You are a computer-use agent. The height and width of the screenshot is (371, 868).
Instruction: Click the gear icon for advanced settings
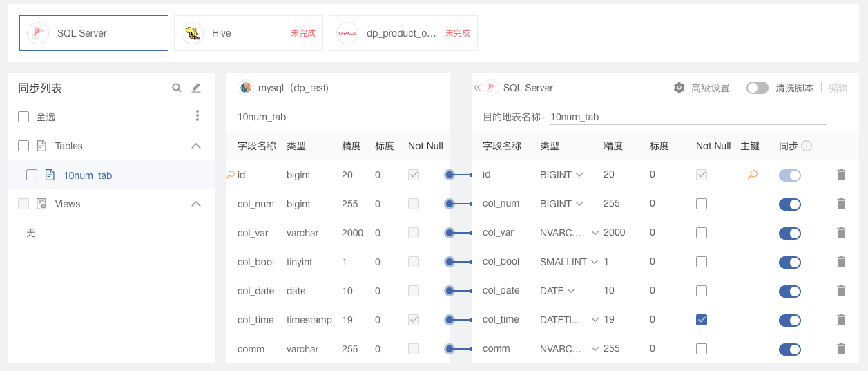coord(679,88)
